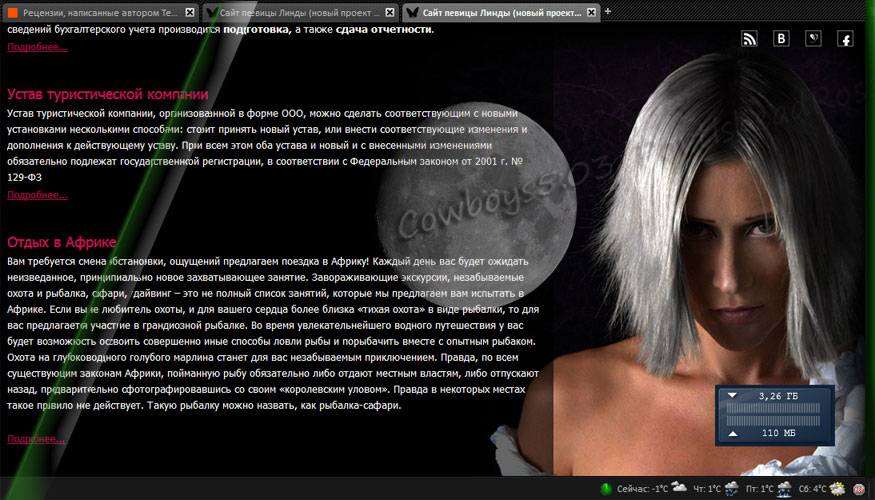
Task: Switch to the "Рецензии, написанные автором" tab
Action: [x=100, y=12]
